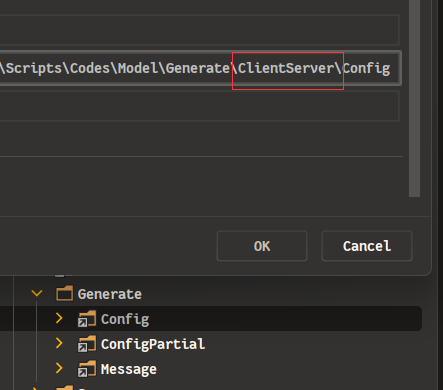Click the empty field below the path field

199,106
